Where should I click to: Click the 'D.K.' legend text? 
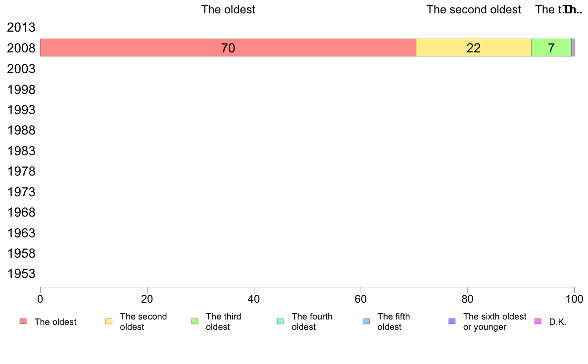tap(558, 322)
